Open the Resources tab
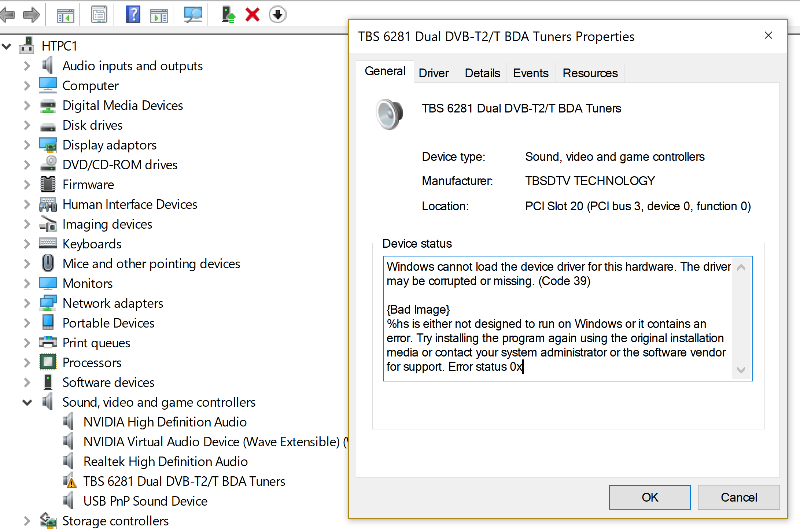Viewport: 800px width, 532px height. [x=590, y=73]
